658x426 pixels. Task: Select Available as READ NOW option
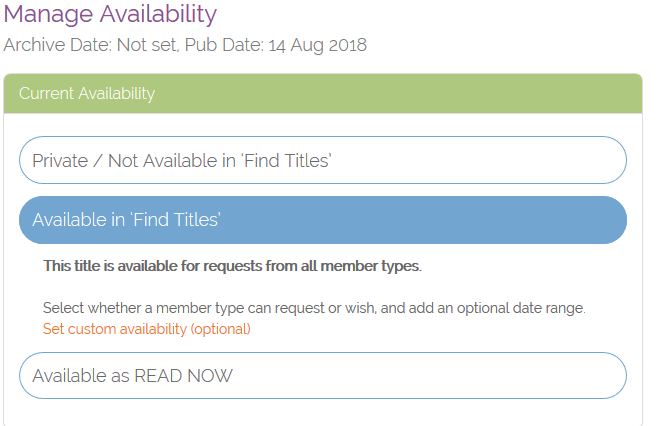pyautogui.click(x=322, y=376)
